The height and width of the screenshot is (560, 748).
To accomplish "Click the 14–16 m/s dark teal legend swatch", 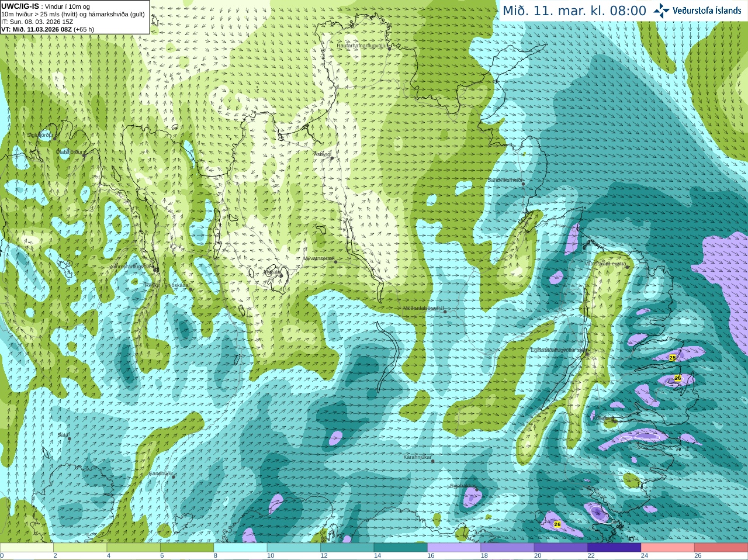I will click(x=401, y=548).
